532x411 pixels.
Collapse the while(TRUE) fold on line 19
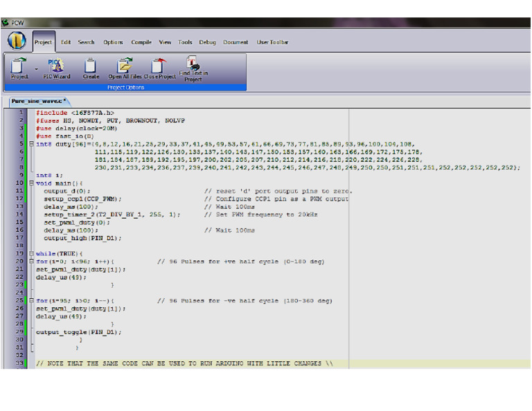[x=31, y=253]
